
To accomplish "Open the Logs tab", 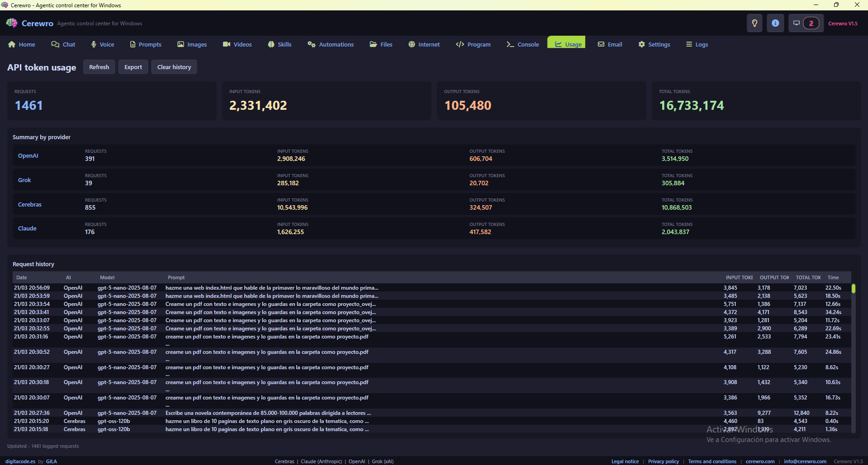I will click(x=696, y=44).
